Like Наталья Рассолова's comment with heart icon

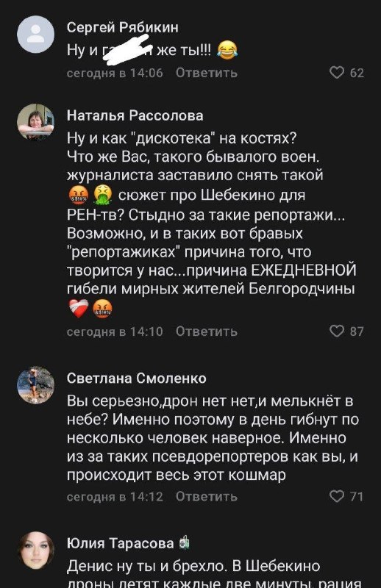click(x=337, y=331)
